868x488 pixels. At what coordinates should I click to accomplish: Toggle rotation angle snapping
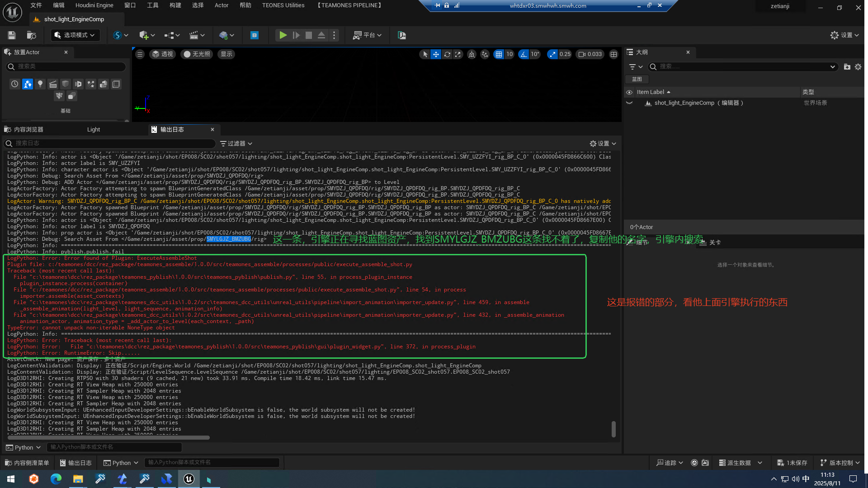point(524,54)
